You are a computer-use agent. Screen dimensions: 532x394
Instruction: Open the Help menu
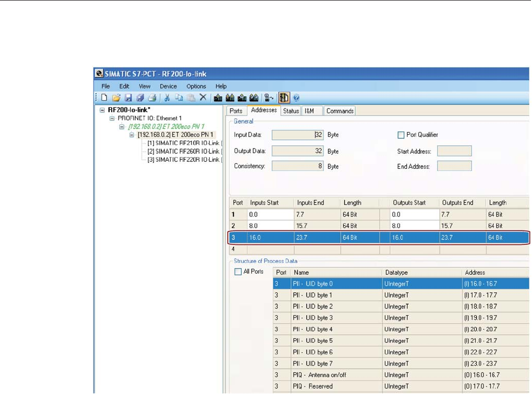[221, 86]
